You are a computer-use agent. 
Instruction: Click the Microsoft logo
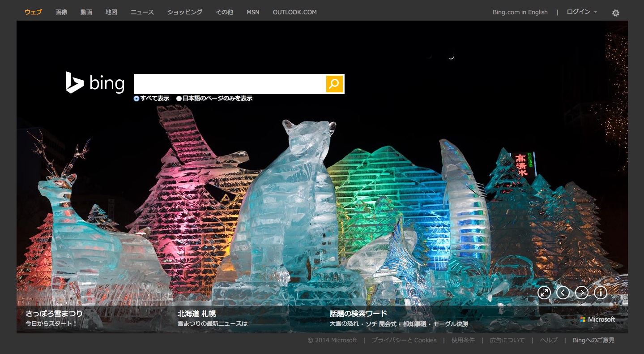pos(597,319)
